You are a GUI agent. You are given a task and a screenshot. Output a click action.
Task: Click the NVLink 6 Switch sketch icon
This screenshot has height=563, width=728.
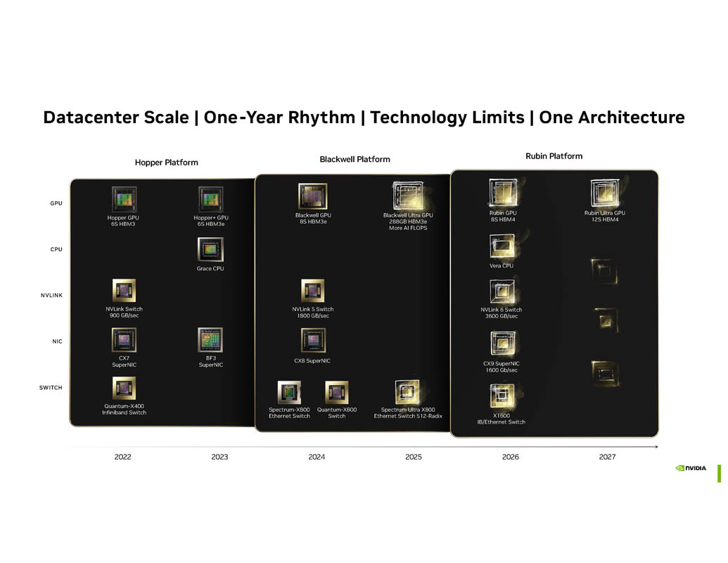pyautogui.click(x=502, y=292)
